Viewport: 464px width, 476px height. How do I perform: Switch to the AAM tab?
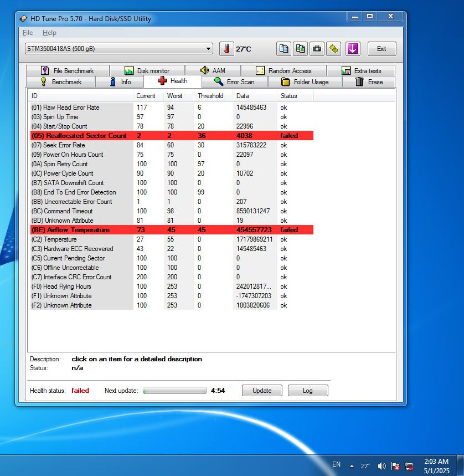point(213,71)
